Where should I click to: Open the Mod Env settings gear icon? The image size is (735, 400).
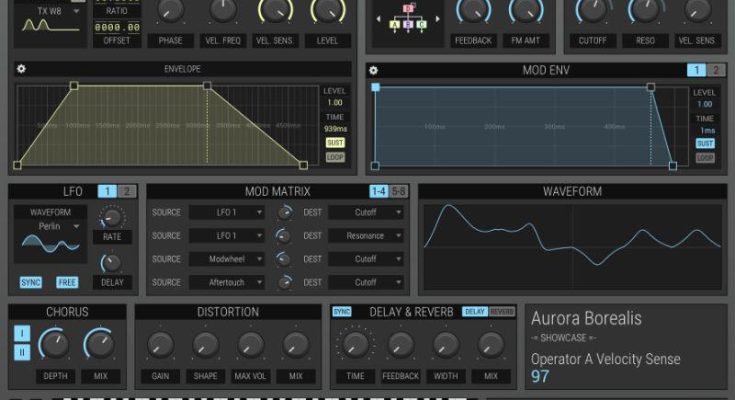374,70
